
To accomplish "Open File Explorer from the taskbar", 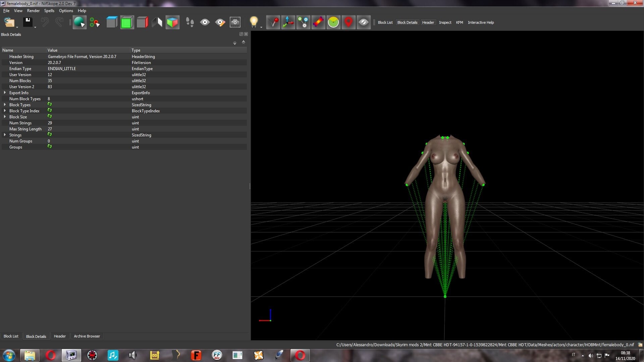I will pos(30,355).
